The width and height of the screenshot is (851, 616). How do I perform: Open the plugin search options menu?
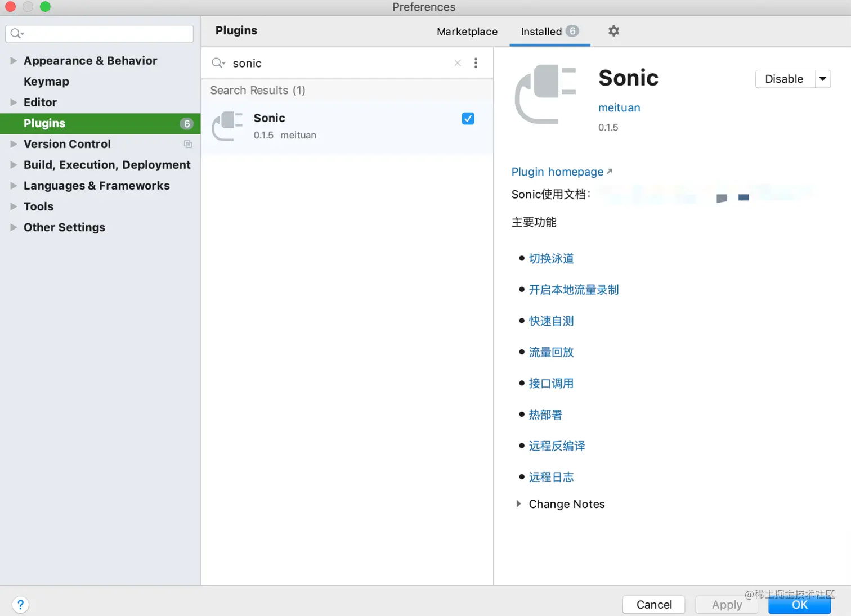click(476, 63)
